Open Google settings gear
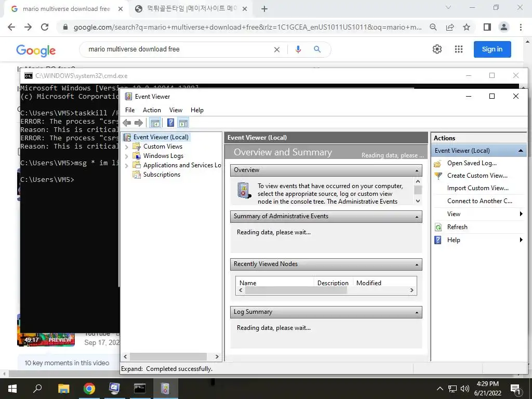The width and height of the screenshot is (532, 399). click(x=437, y=49)
